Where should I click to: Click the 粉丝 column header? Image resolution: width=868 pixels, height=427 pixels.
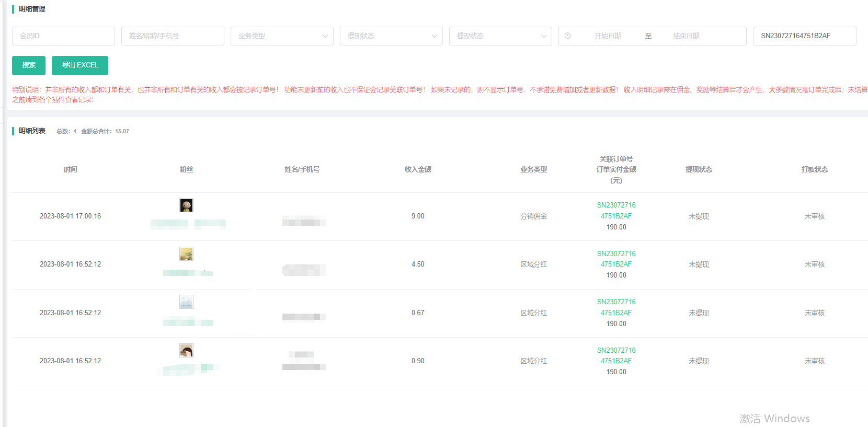[186, 169]
